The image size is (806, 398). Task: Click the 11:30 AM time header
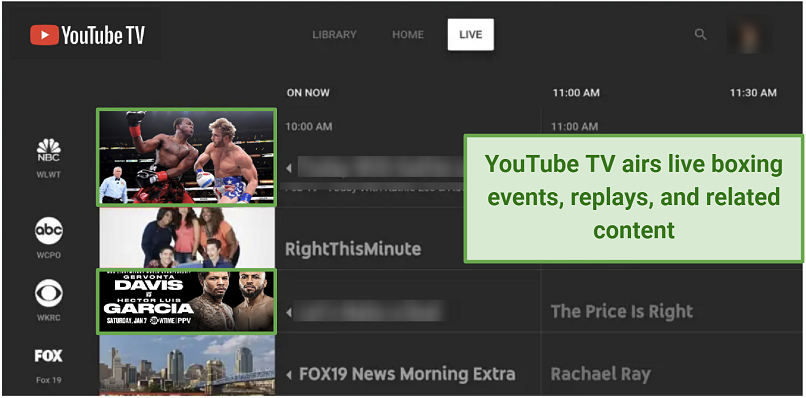(x=753, y=93)
